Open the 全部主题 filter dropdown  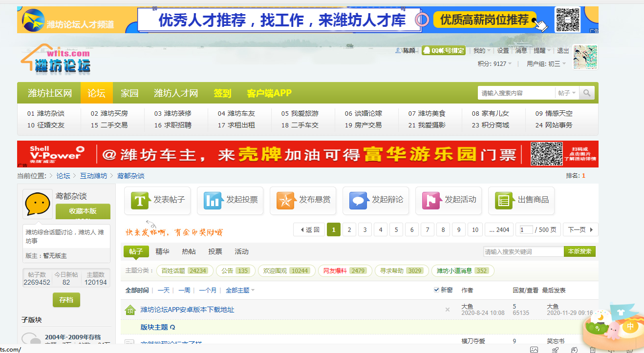(240, 290)
